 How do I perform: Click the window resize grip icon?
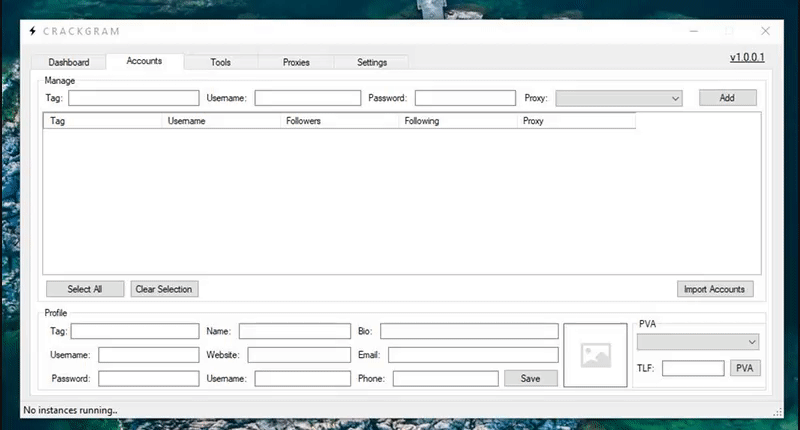778,412
